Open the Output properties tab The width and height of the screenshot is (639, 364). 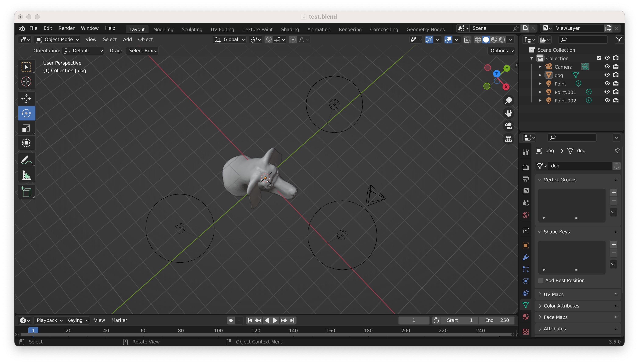tap(526, 179)
